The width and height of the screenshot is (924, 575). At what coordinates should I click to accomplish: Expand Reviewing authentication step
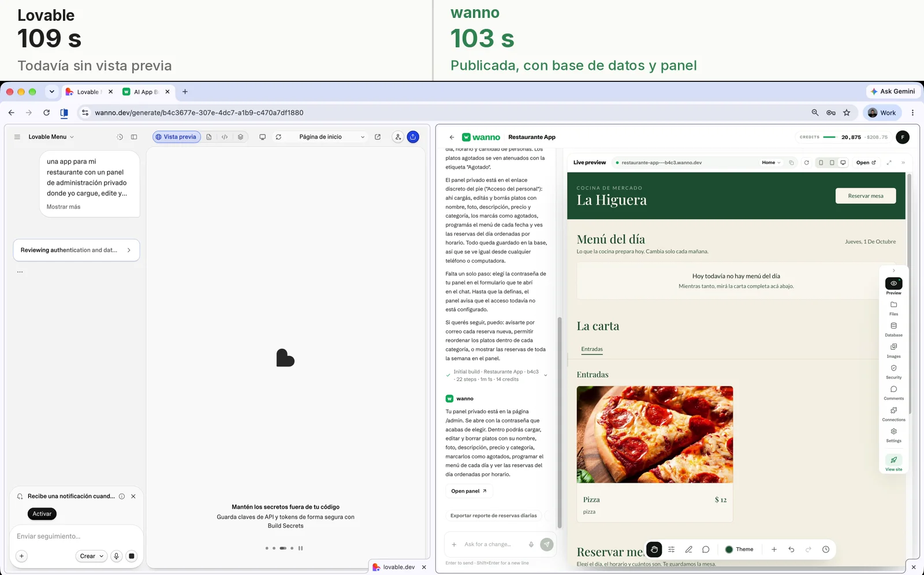pyautogui.click(x=76, y=250)
